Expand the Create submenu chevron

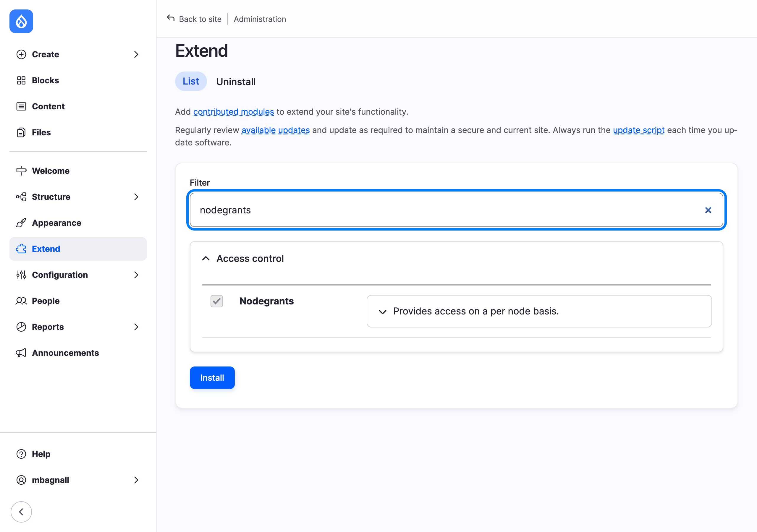(x=136, y=54)
